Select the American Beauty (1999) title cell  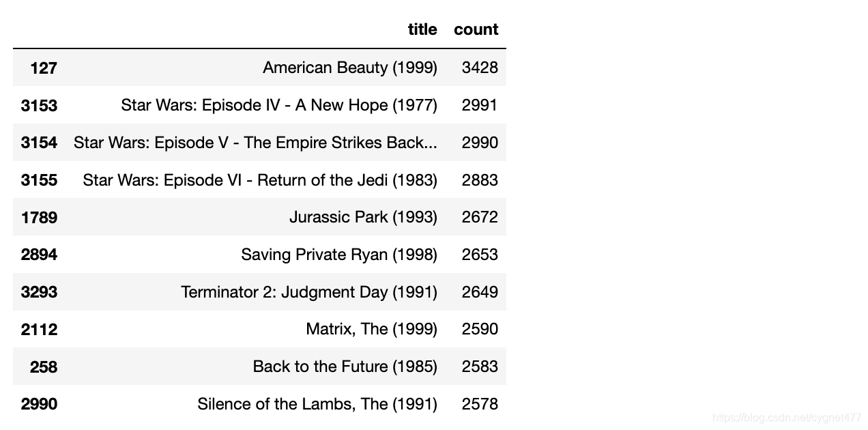pos(350,68)
